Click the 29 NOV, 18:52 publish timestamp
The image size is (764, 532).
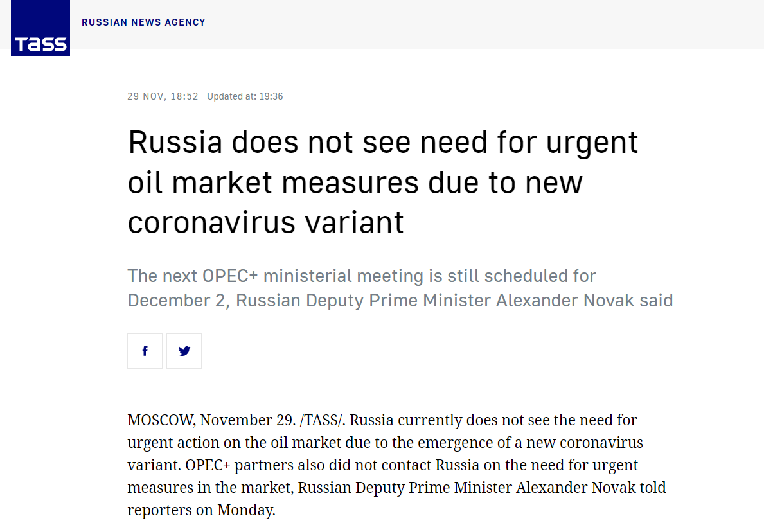[x=163, y=96]
